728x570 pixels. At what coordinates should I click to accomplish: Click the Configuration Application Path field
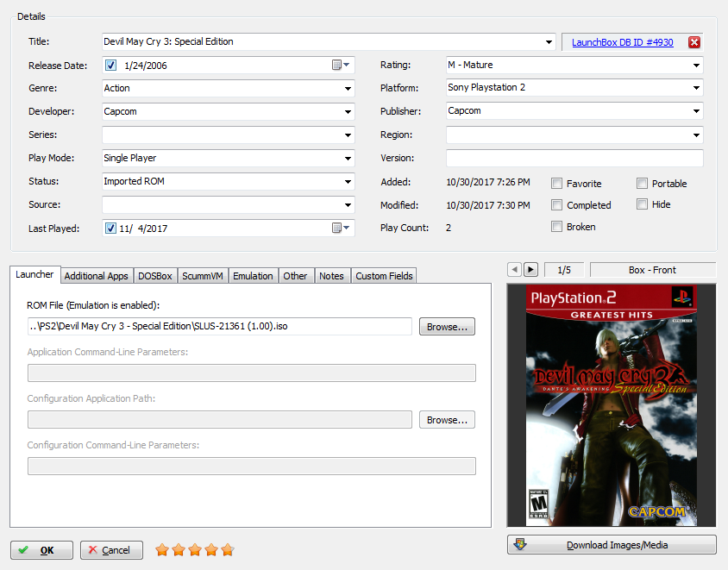(x=220, y=420)
